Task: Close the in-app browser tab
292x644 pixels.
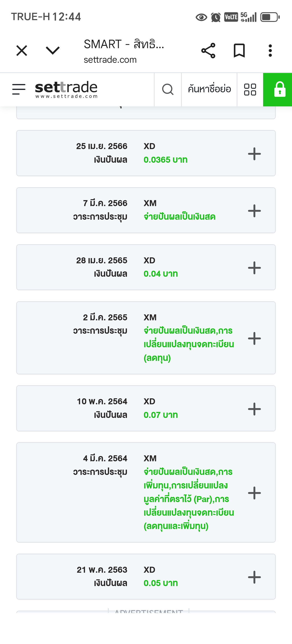Action: (x=22, y=51)
